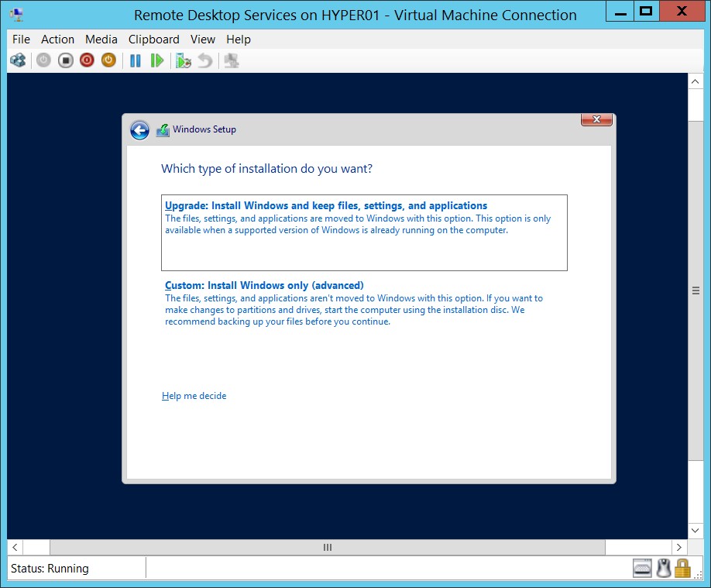Choose the Upgrade installation option
This screenshot has width=711, height=588.
coord(364,232)
